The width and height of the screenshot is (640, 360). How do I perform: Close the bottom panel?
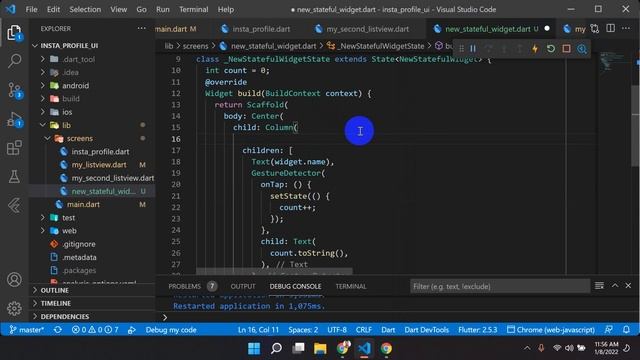[628, 286]
